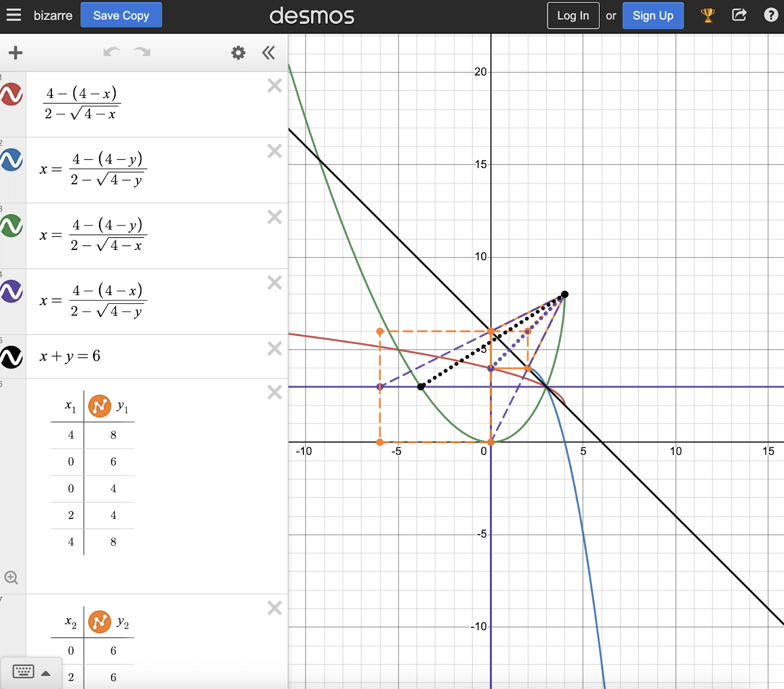Click the Sign Up button
This screenshot has width=784, height=689.
coord(653,16)
